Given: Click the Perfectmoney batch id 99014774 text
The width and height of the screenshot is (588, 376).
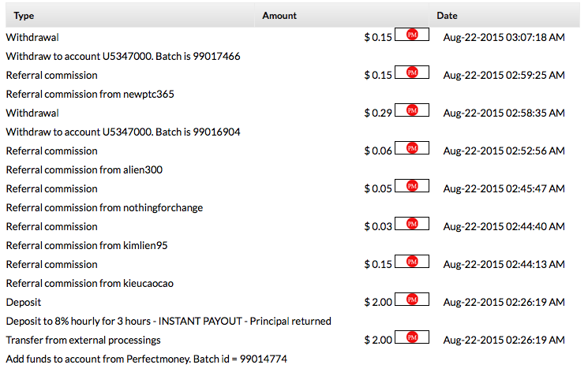Looking at the screenshot, I should click(146, 359).
